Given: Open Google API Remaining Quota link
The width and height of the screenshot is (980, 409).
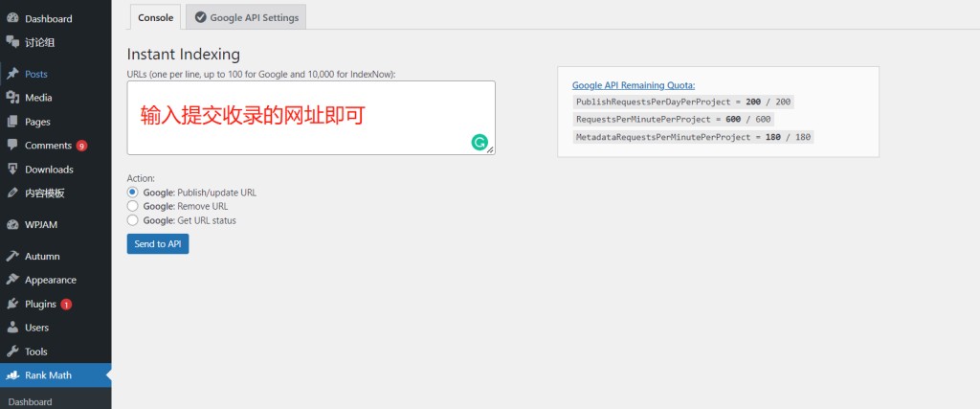Looking at the screenshot, I should 634,85.
